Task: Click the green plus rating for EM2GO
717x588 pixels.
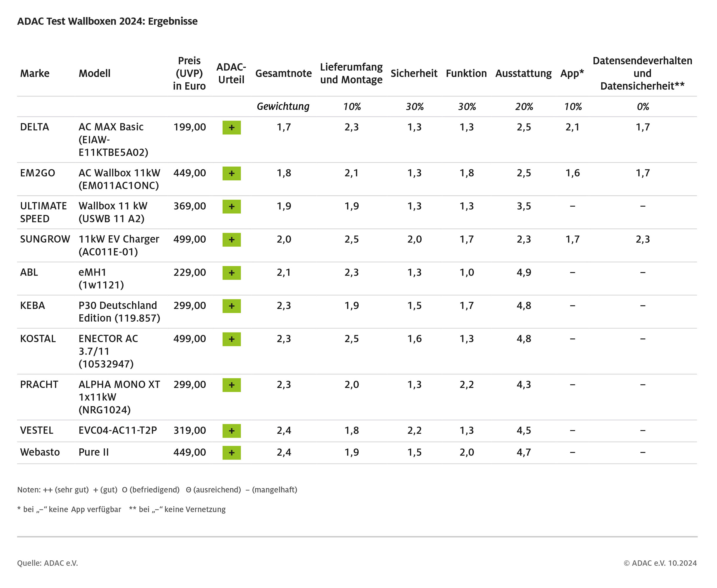Action: [x=232, y=173]
